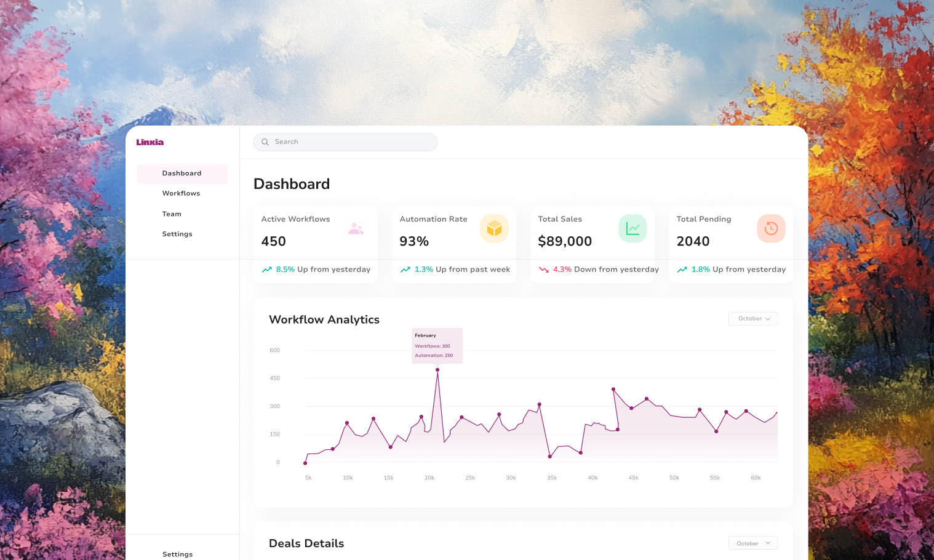Select the Automation Rate cube icon
Viewport: 934px width, 560px height.
[494, 228]
